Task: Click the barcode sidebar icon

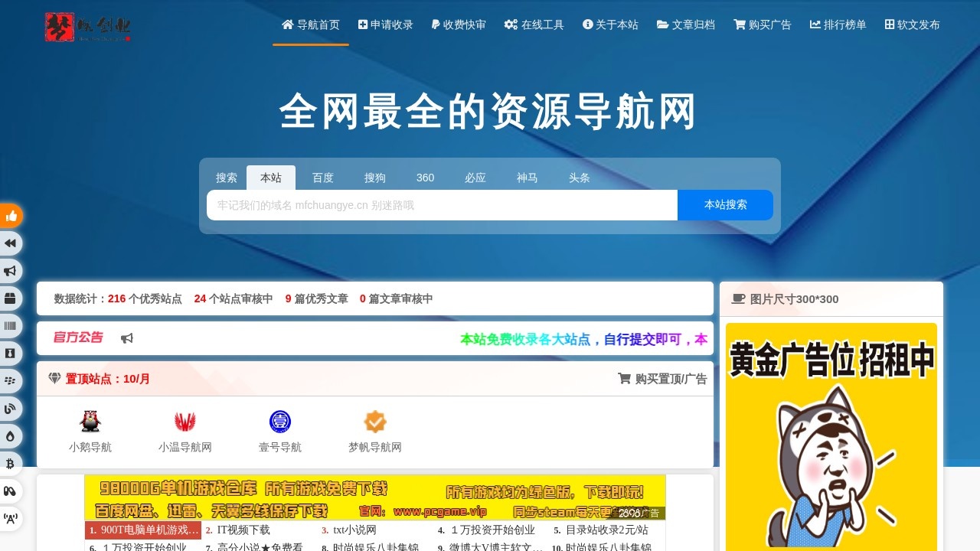Action: (11, 326)
